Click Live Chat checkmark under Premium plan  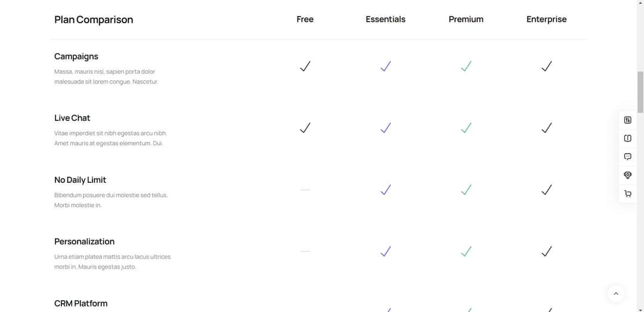(x=466, y=128)
